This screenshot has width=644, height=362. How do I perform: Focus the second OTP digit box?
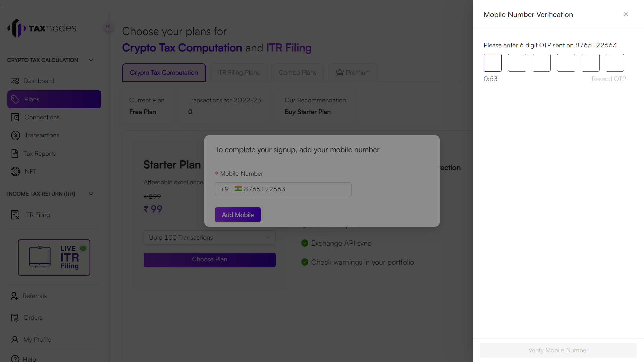pyautogui.click(x=517, y=63)
